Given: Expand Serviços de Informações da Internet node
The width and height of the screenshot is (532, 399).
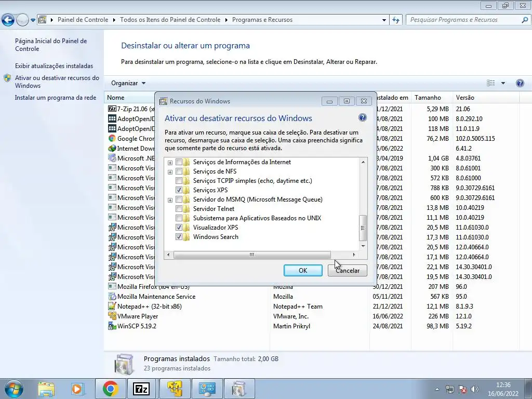Looking at the screenshot, I should 170,163.
